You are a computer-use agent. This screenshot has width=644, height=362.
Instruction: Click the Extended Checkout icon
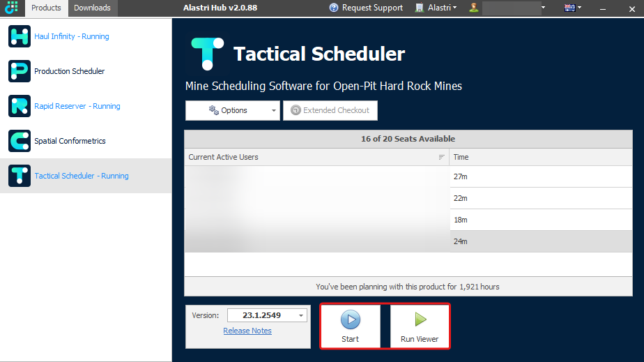(x=296, y=110)
